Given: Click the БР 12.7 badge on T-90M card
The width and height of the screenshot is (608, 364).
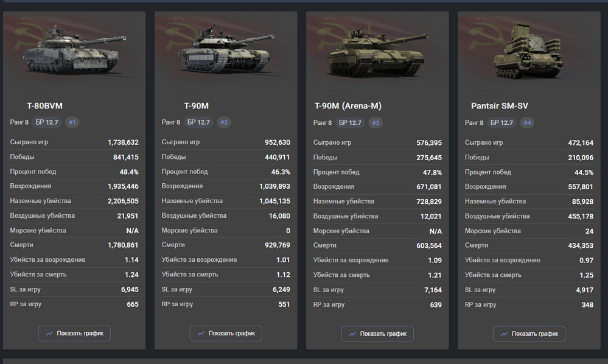Looking at the screenshot, I should pyautogui.click(x=198, y=122).
